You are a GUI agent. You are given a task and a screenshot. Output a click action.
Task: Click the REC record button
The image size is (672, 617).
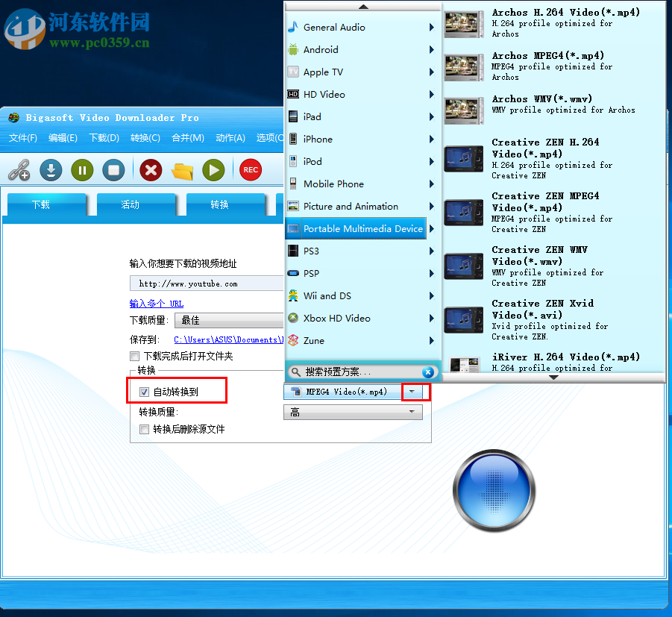coord(250,170)
